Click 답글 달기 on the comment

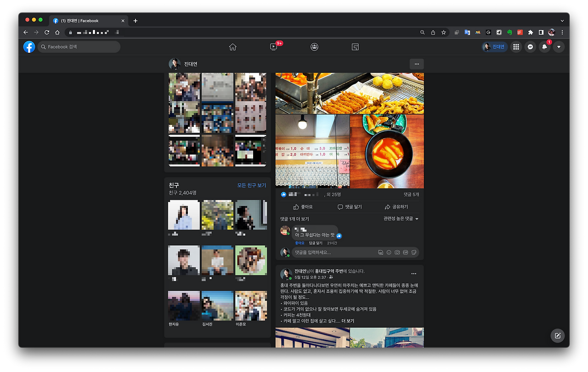pyautogui.click(x=316, y=243)
